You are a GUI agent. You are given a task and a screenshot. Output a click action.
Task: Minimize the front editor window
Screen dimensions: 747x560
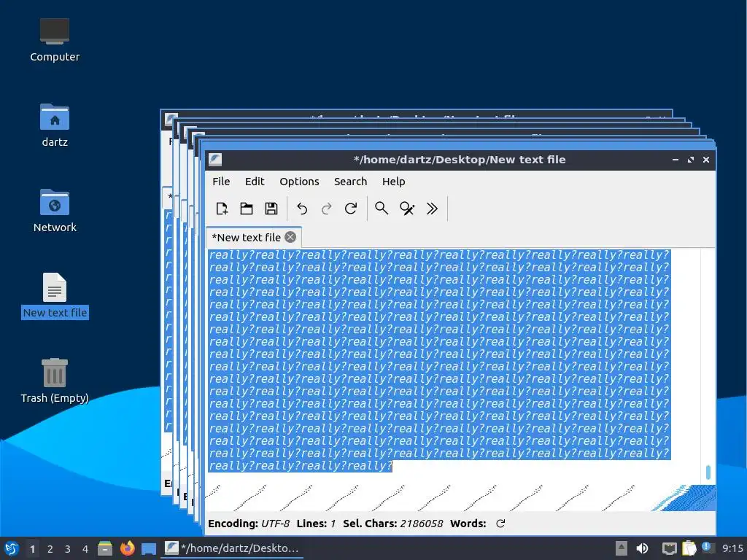point(675,160)
